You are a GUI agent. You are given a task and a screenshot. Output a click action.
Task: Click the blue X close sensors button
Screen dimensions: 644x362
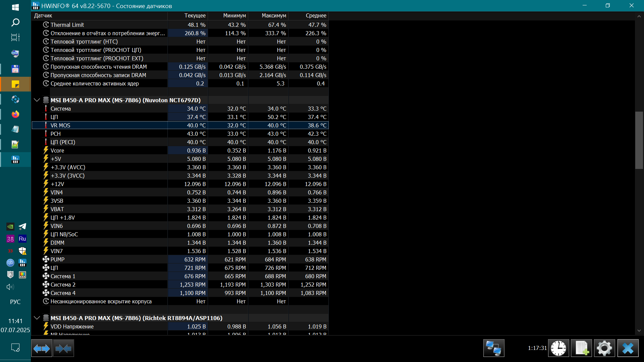(x=628, y=348)
